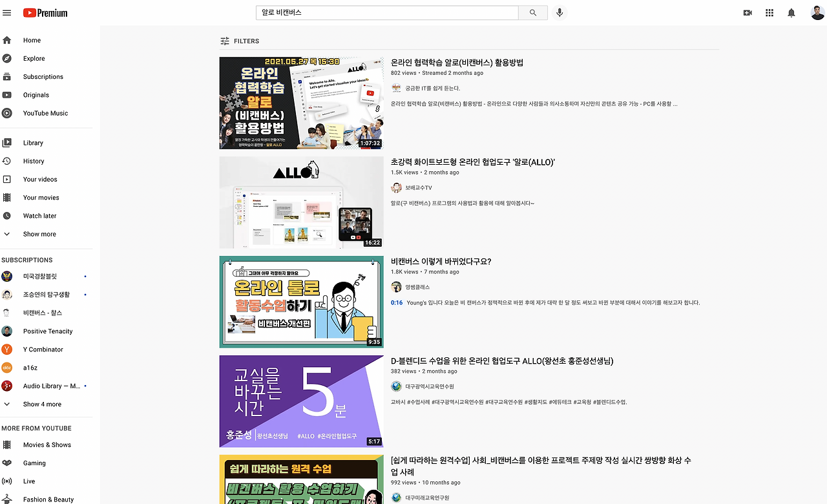Open channel name 대구광역시교육연수원
Screen dimensions: 827x504
430,386
